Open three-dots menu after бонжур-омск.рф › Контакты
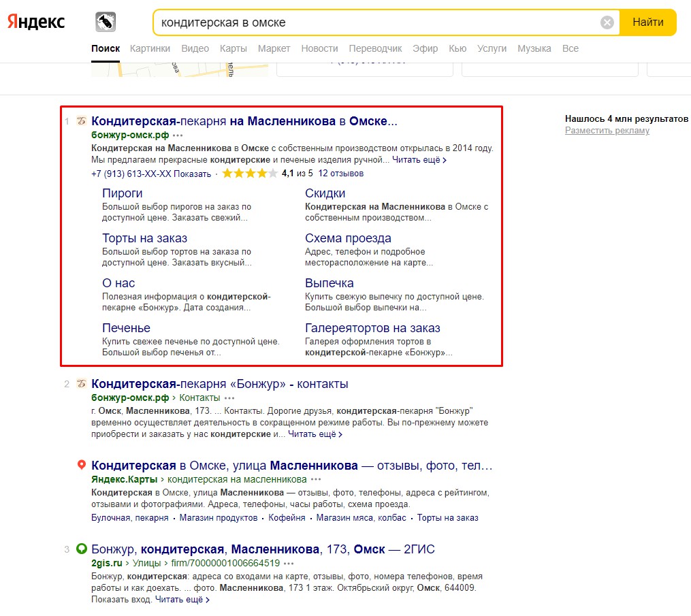Viewport: 691px width, 616px height. click(229, 398)
